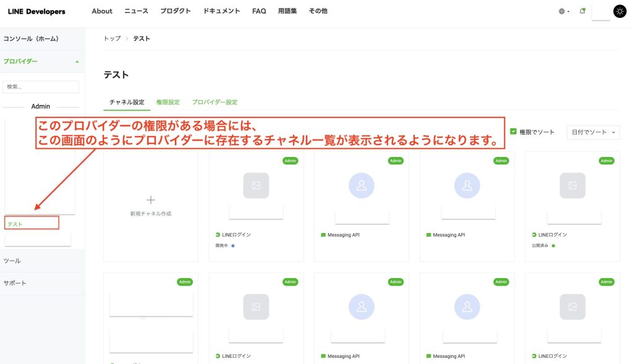Click the provider search input field
633x364 pixels.
[x=41, y=87]
